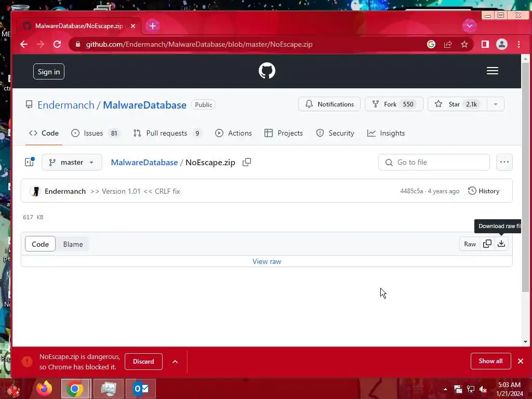Star the repository

click(457, 104)
